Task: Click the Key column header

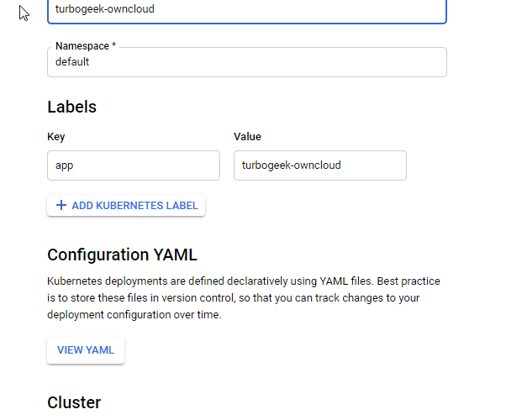Action: 56,137
